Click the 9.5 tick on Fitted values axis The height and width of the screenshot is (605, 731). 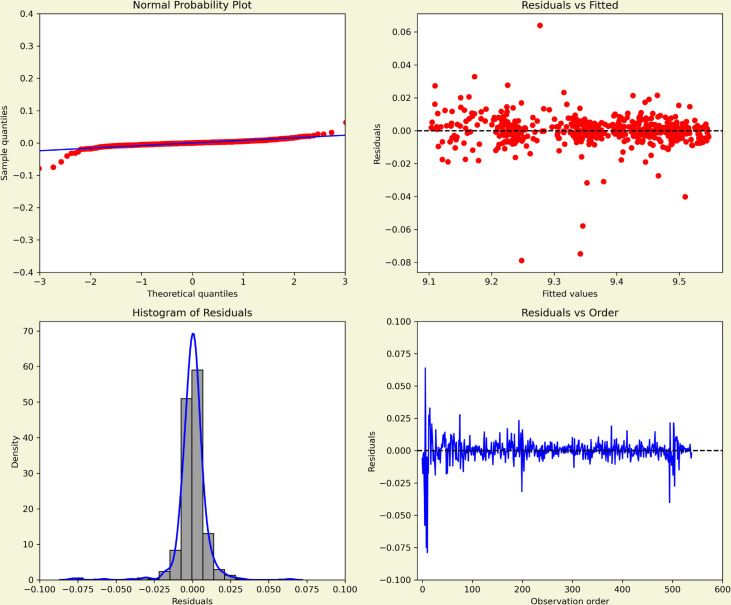[679, 282]
